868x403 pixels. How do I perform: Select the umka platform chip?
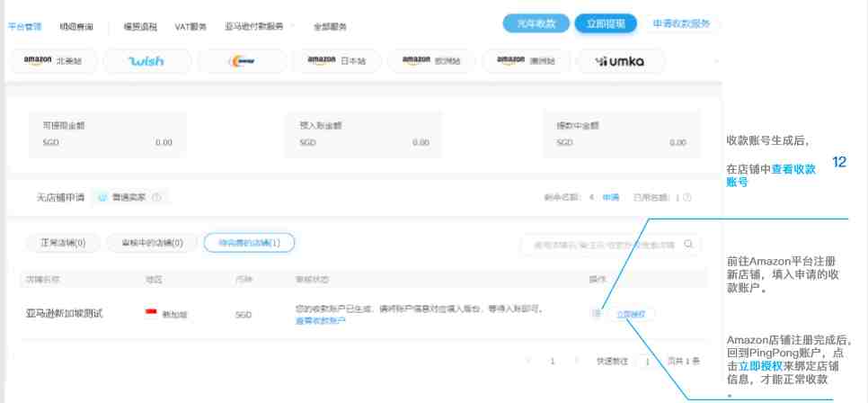point(621,61)
